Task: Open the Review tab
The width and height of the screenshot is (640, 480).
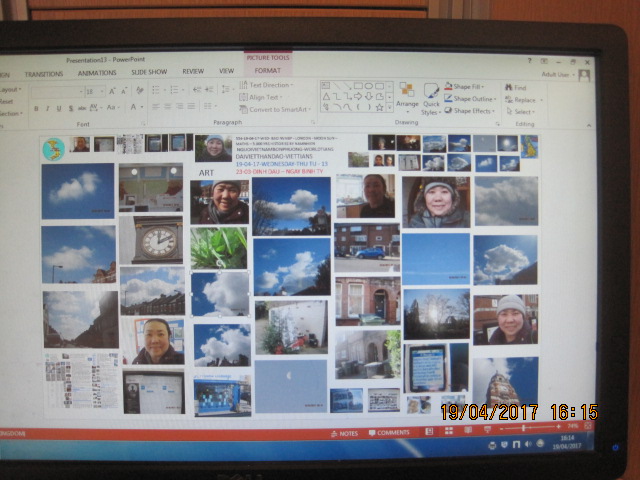Action: tap(193, 71)
